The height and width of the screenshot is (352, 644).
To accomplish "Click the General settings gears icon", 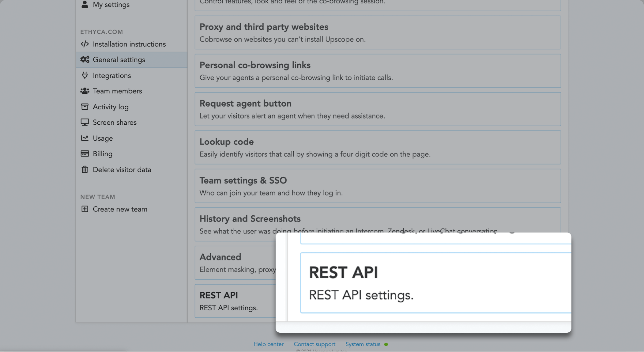I will pyautogui.click(x=85, y=60).
